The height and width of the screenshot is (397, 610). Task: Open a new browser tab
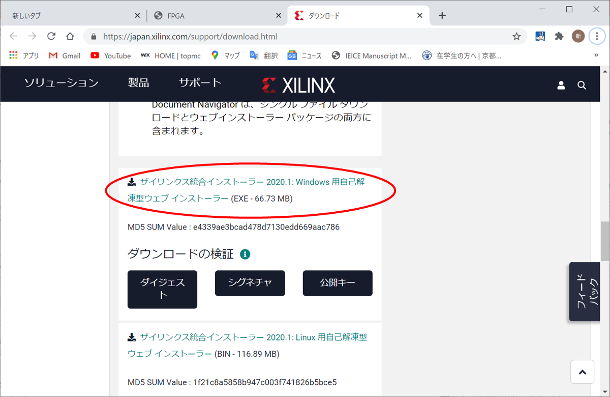(442, 16)
